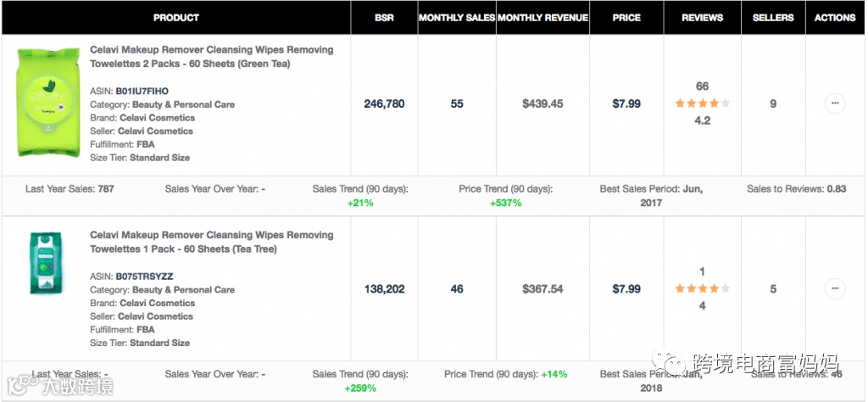Click the 246,780 BSR value
Viewport: 868px width, 402px height.
click(384, 103)
